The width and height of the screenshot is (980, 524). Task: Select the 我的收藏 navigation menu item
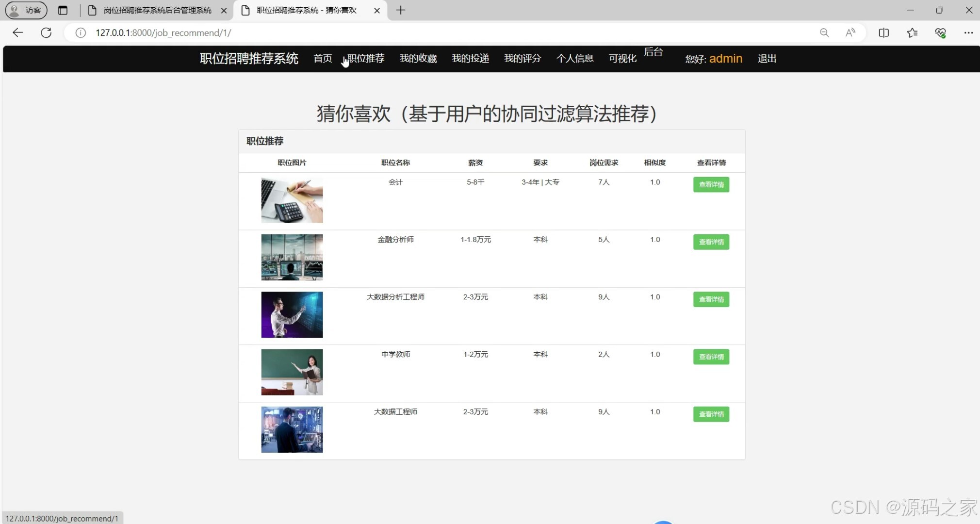[x=417, y=58]
